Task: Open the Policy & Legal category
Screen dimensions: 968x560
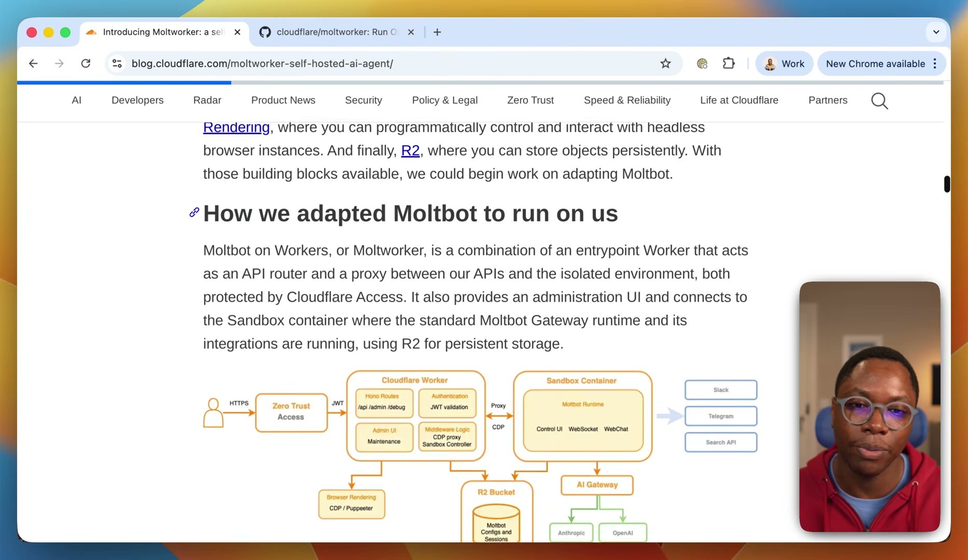Action: pyautogui.click(x=445, y=100)
